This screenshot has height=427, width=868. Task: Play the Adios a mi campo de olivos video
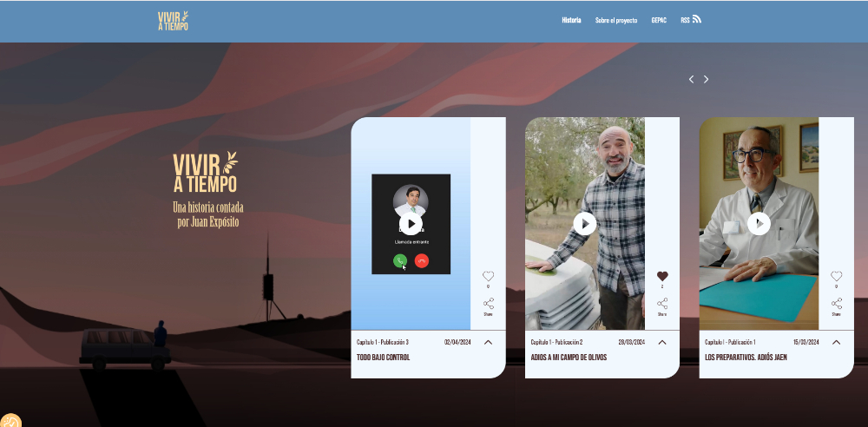(x=584, y=224)
